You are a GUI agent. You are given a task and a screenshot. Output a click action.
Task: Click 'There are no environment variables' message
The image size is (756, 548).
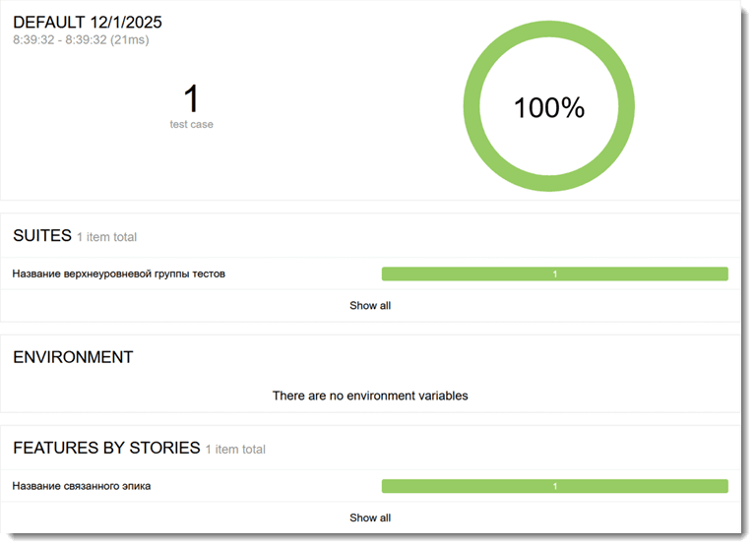[x=370, y=396]
